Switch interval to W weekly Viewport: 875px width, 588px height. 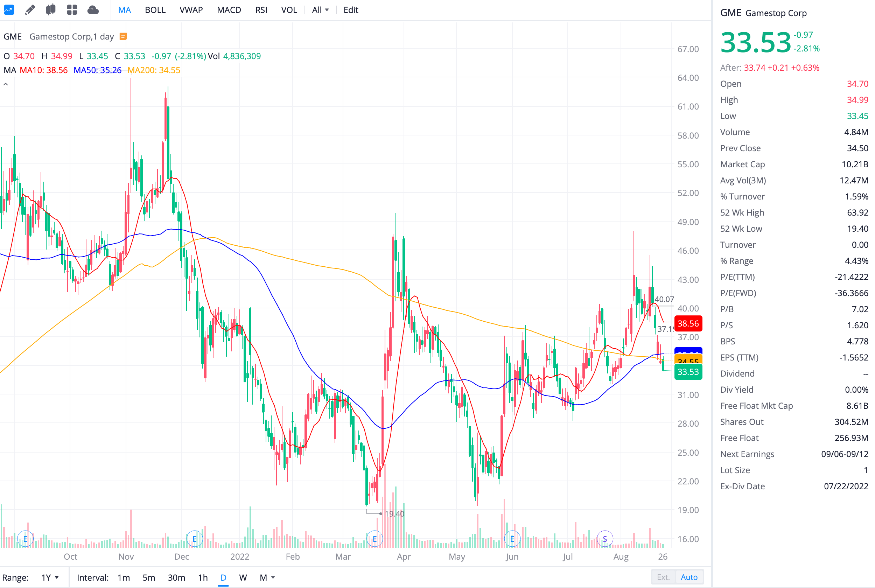pos(243,577)
